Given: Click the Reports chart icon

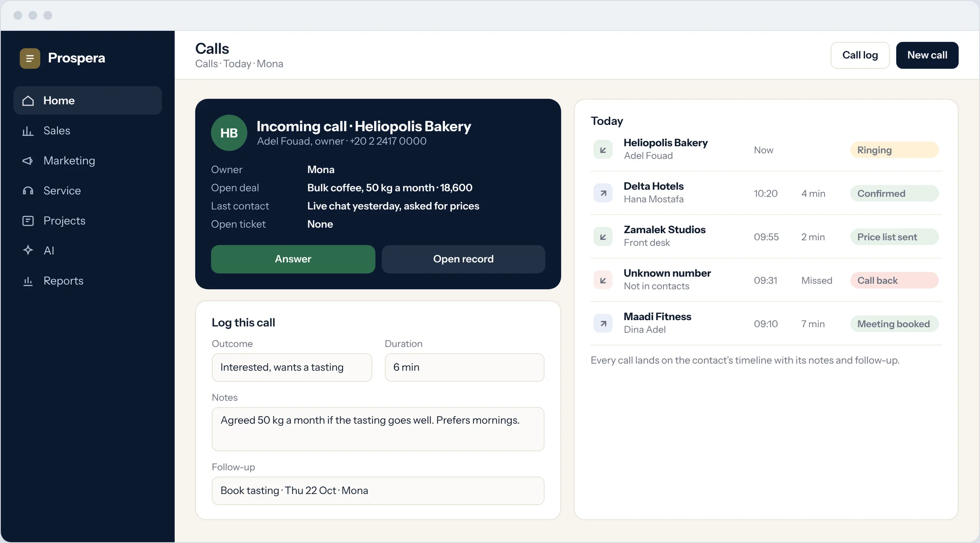Looking at the screenshot, I should 28,281.
